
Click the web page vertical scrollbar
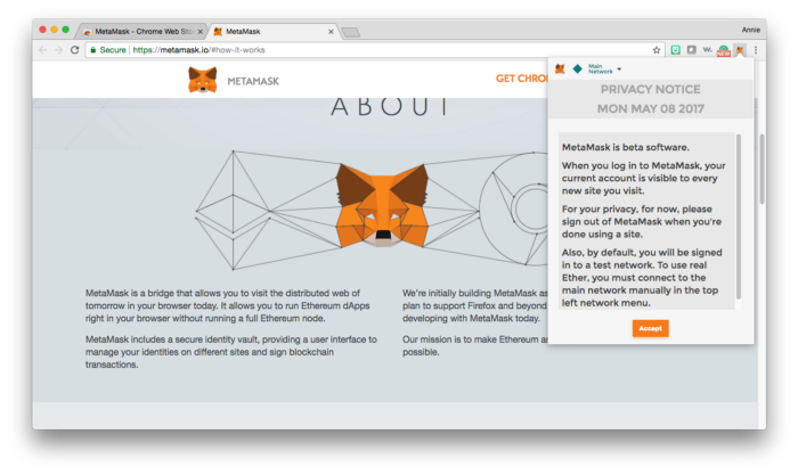click(762, 169)
